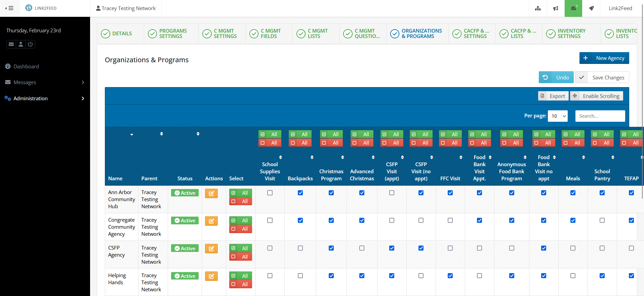This screenshot has width=644, height=296.
Task: Open the Inventory Settings tab
Action: pyautogui.click(x=566, y=34)
